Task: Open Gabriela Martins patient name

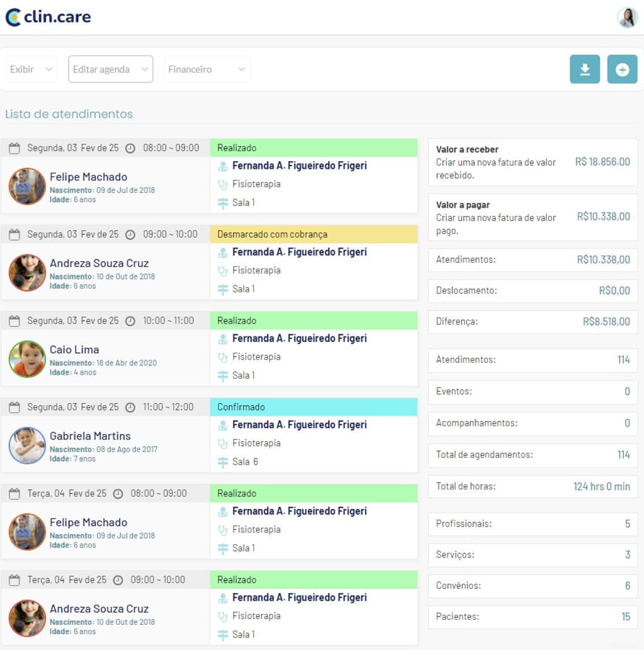Action: (90, 436)
